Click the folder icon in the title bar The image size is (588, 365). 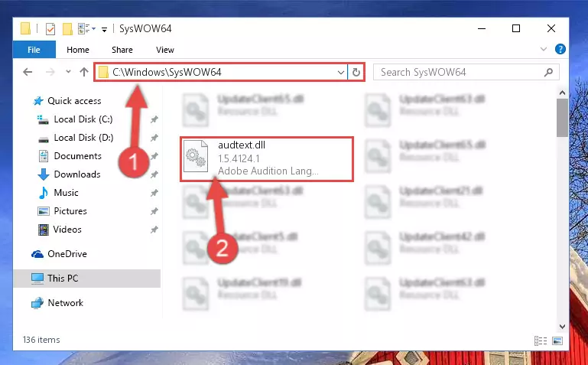pos(25,28)
